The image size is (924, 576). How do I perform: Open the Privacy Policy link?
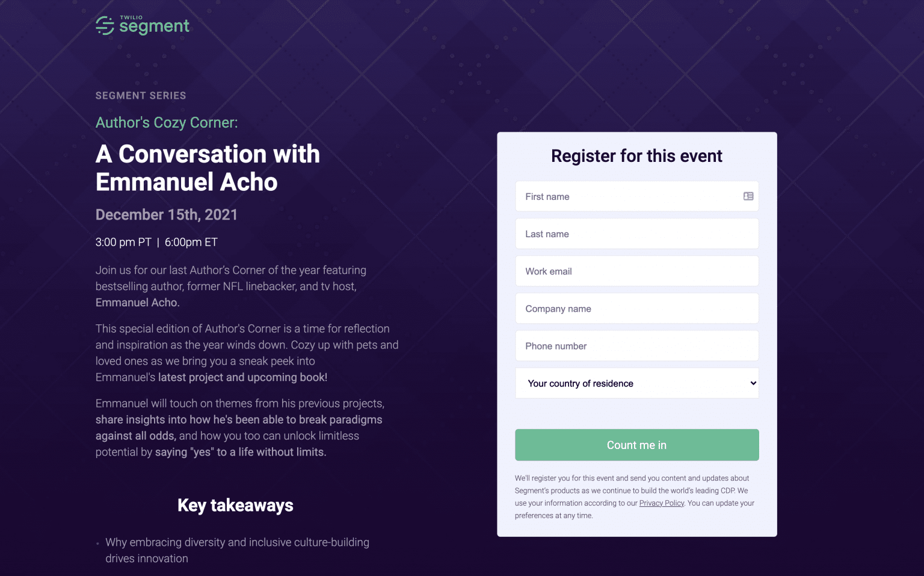coord(661,503)
